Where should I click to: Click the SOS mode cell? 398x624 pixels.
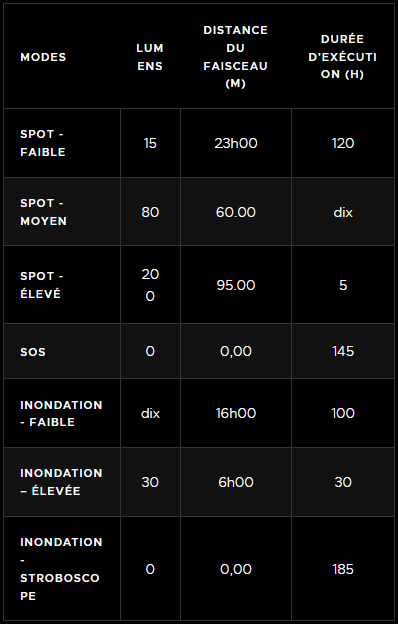(x=33, y=352)
